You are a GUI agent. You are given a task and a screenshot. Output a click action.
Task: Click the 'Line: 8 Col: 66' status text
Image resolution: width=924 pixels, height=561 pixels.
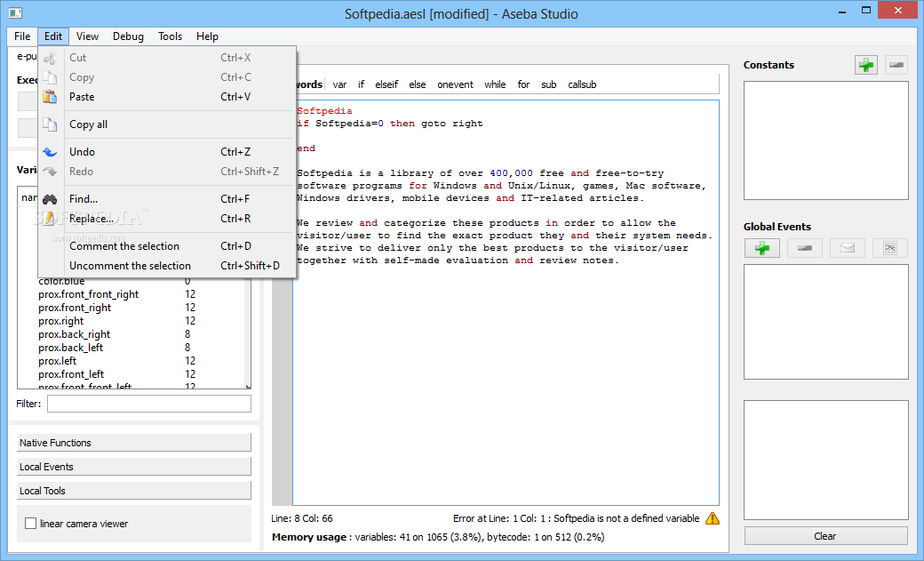[302, 518]
